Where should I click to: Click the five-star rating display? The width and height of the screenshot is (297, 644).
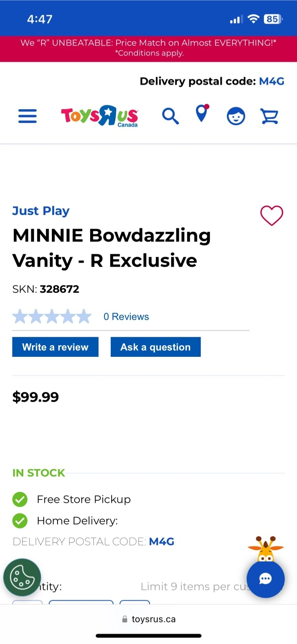pos(52,317)
